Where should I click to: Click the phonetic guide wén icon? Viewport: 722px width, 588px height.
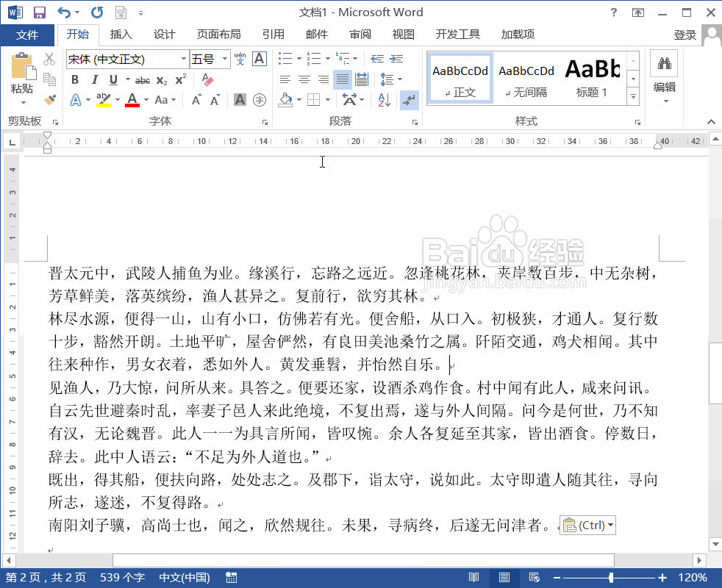click(240, 59)
